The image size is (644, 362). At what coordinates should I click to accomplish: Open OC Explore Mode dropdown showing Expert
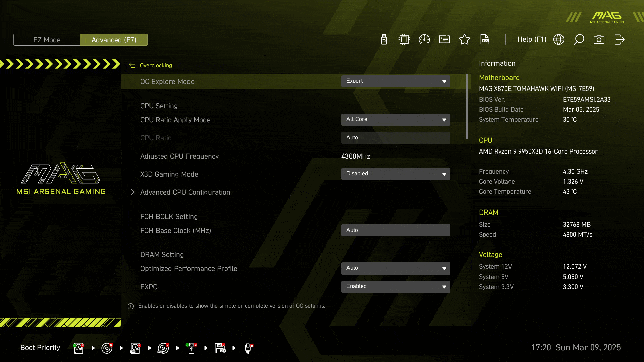coord(396,81)
